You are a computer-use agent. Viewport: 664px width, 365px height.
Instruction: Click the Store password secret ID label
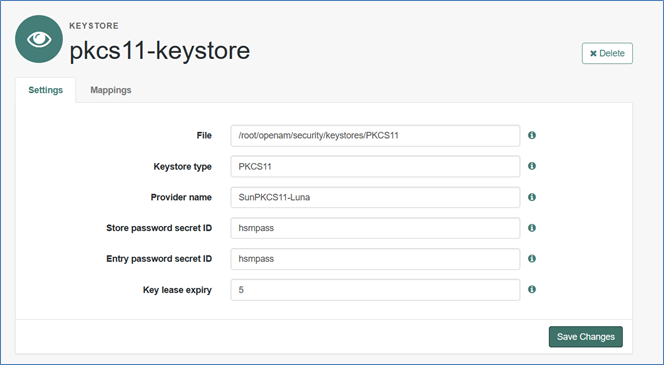click(x=159, y=228)
